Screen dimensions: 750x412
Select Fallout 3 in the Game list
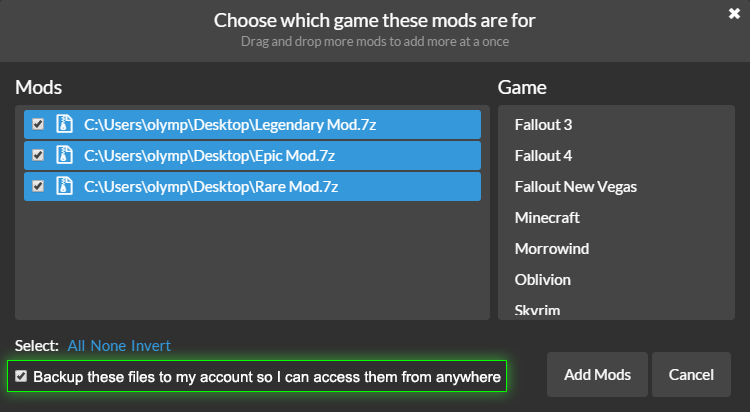click(x=543, y=124)
